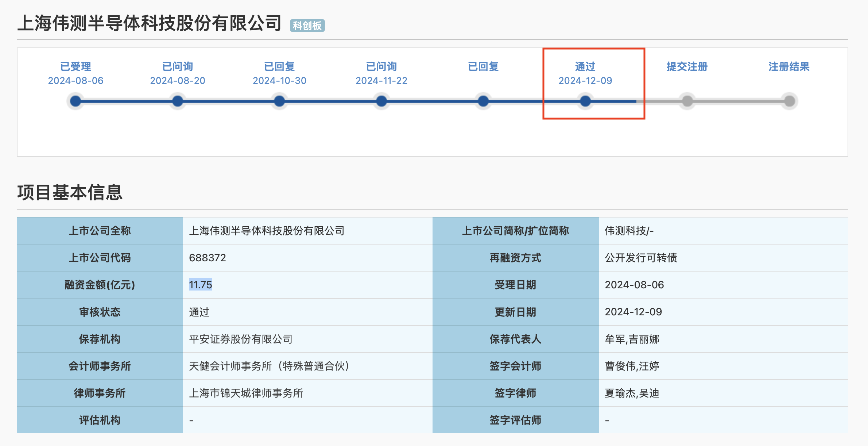The width and height of the screenshot is (868, 446).
Task: Click the timeline dot under 已问询 2024-08-20
Action: pyautogui.click(x=178, y=101)
